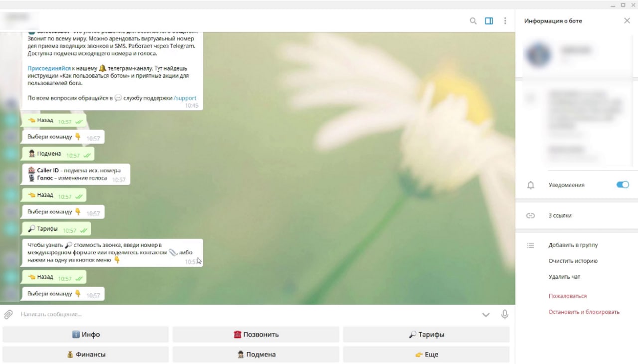Collapse bot keyboard with chevron arrow
This screenshot has width=638, height=364.
[486, 315]
